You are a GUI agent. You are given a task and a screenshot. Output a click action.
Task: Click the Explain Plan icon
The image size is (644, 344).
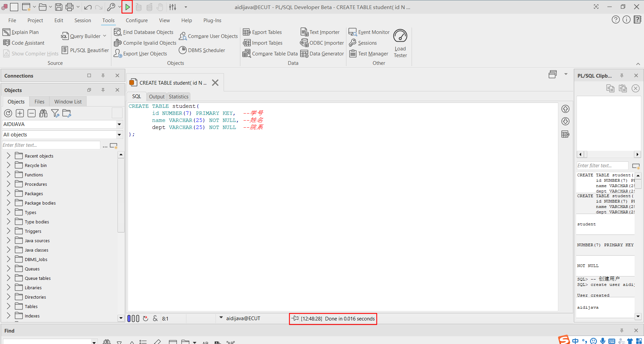6,32
